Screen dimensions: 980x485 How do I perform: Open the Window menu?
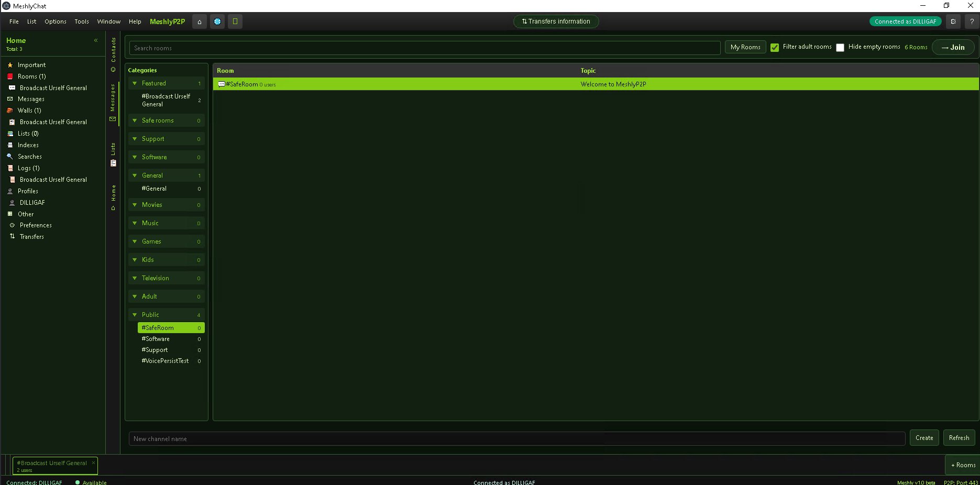[x=109, y=21]
